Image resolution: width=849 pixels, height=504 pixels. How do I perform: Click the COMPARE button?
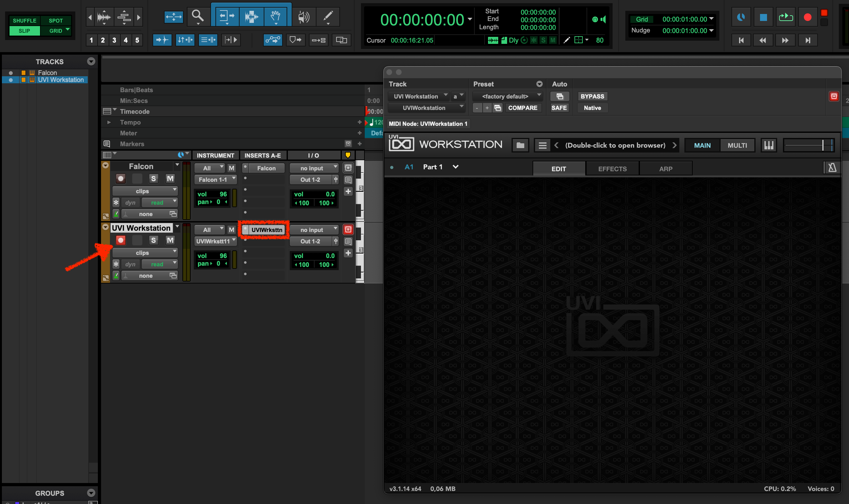[523, 108]
